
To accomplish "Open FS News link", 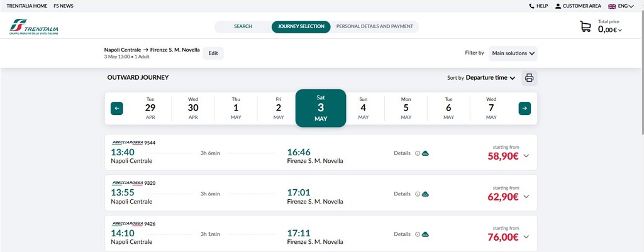I will 64,6.
